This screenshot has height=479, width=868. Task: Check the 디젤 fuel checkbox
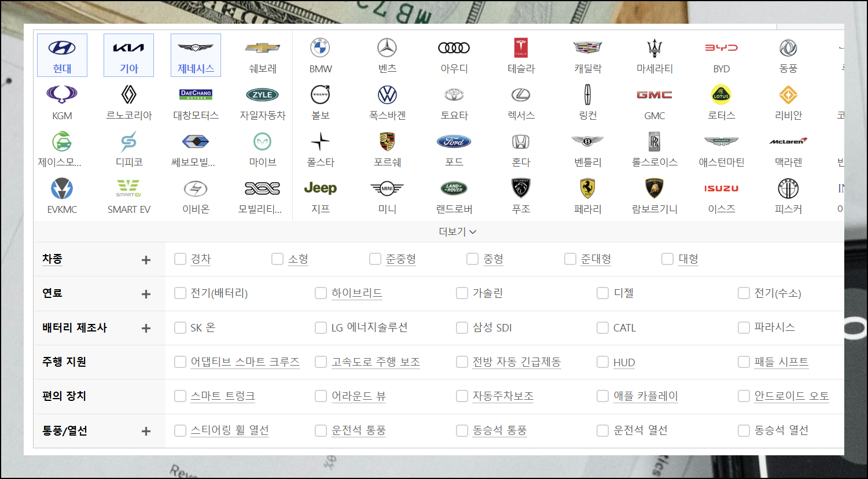coord(602,293)
